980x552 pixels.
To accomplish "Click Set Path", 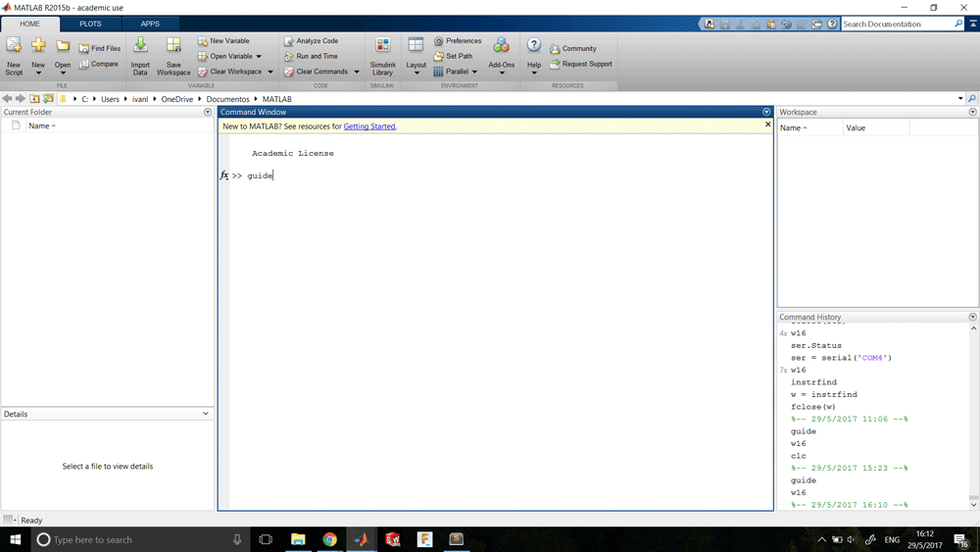I will coord(453,56).
